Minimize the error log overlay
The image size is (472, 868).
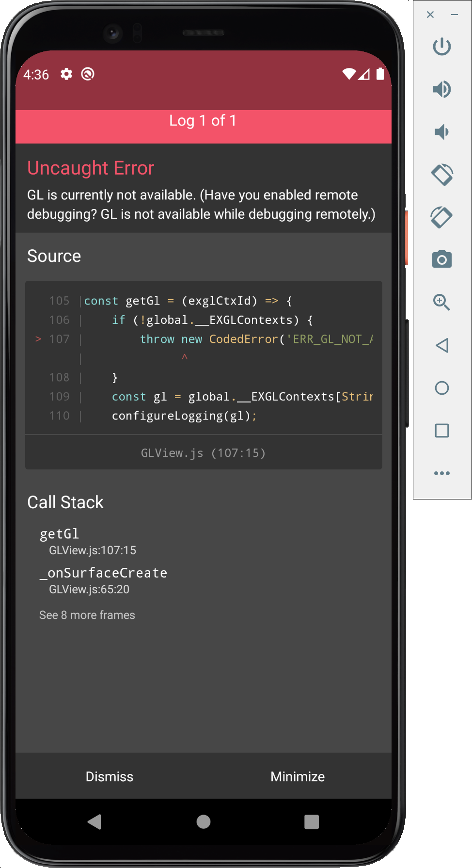[x=298, y=776]
